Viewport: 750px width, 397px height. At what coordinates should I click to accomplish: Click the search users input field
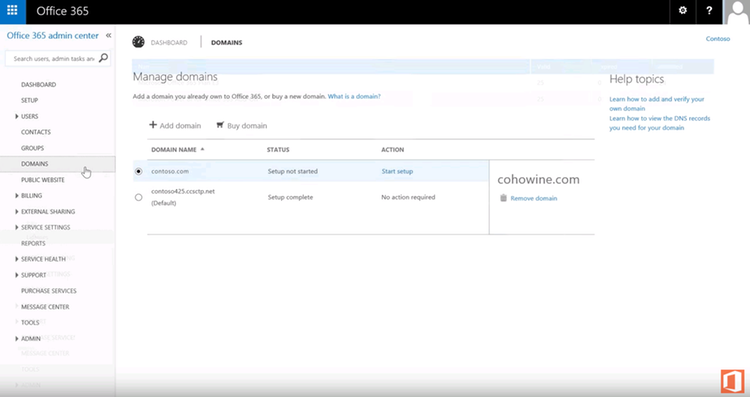54,58
